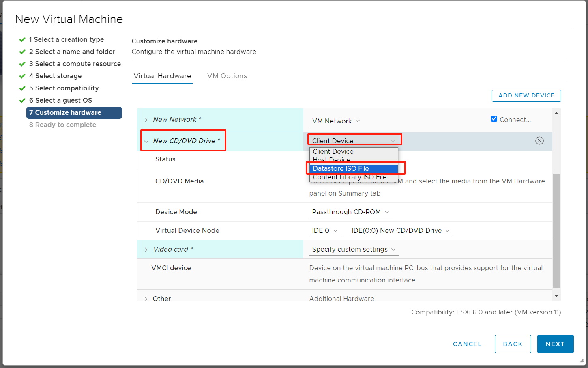
Task: Click the Add New Device button
Action: (x=526, y=95)
